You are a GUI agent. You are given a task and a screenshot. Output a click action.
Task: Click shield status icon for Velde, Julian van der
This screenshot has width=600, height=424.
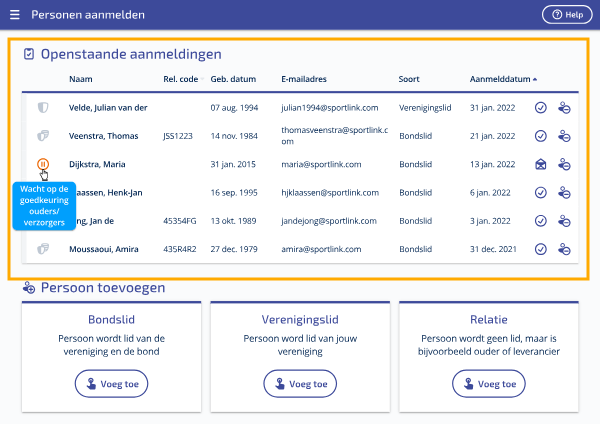[43, 108]
